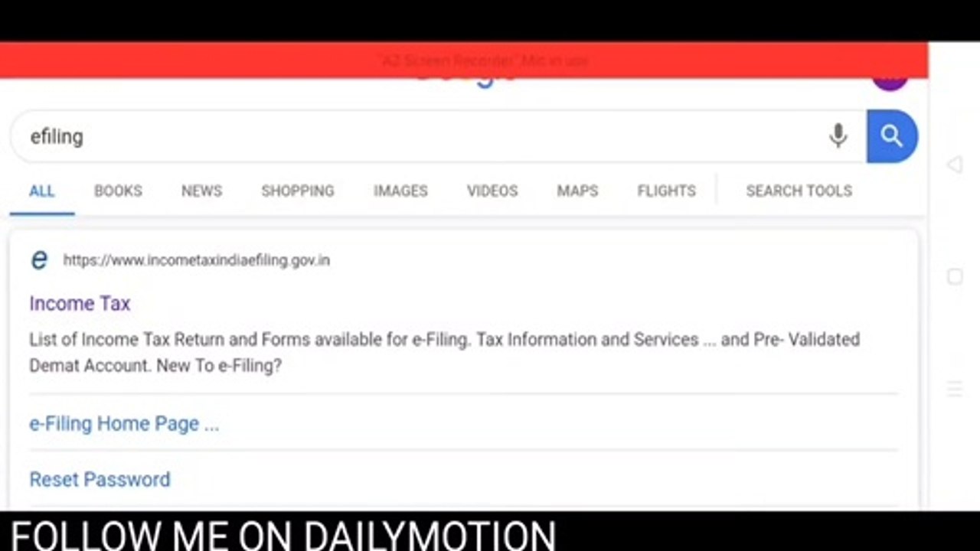Switch to the ALL results tab

point(41,191)
